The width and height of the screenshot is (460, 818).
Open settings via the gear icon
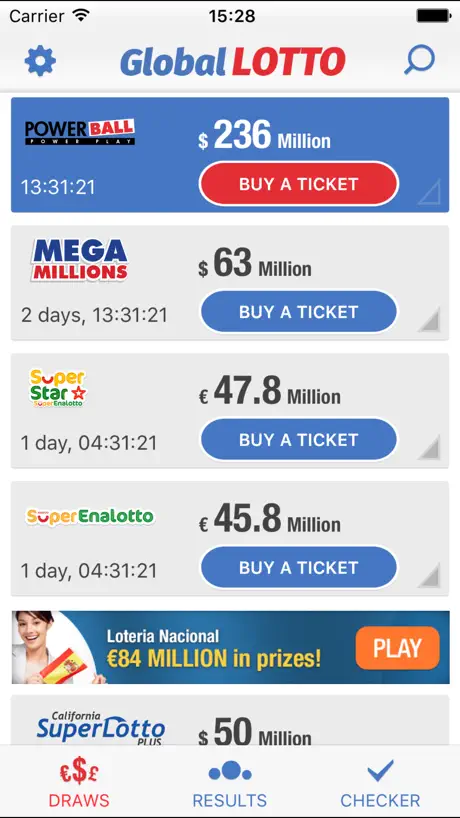(40, 61)
